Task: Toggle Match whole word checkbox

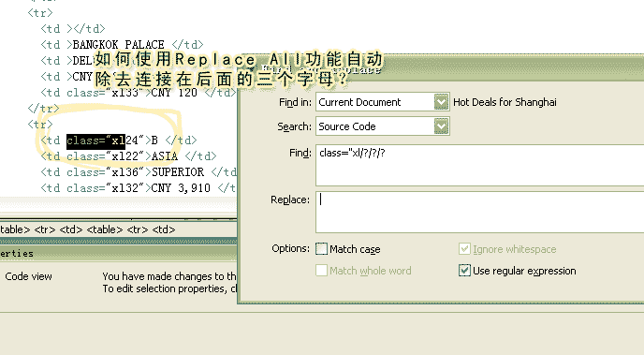Action: [x=322, y=271]
